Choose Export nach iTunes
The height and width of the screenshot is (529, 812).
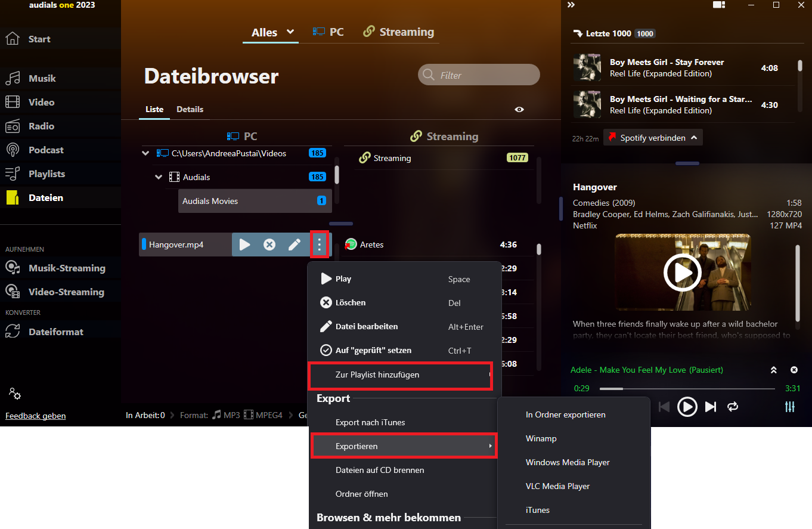coord(404,422)
